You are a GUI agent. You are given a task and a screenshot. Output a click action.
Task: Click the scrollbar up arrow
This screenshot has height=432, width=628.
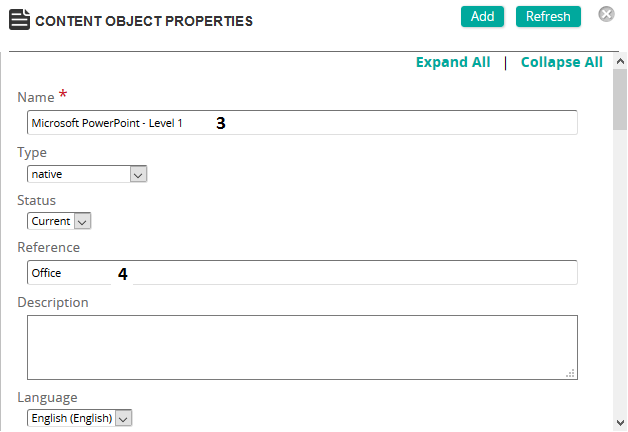point(620,77)
